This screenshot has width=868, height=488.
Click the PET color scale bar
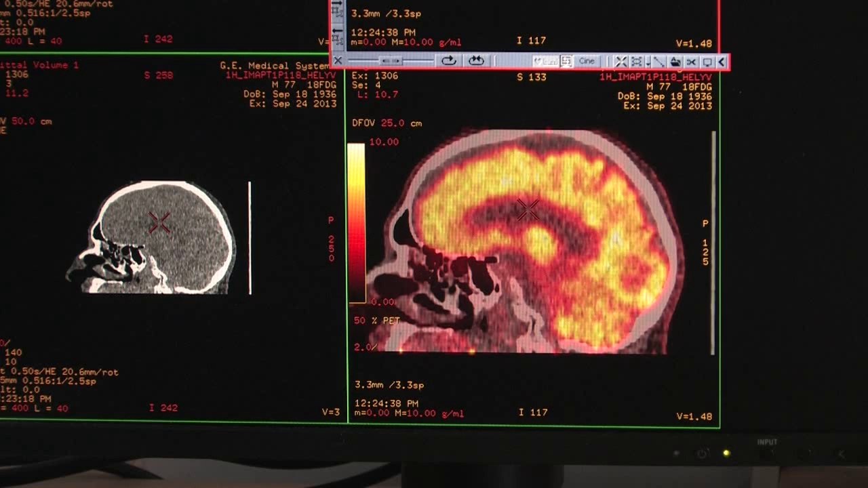pyautogui.click(x=357, y=223)
